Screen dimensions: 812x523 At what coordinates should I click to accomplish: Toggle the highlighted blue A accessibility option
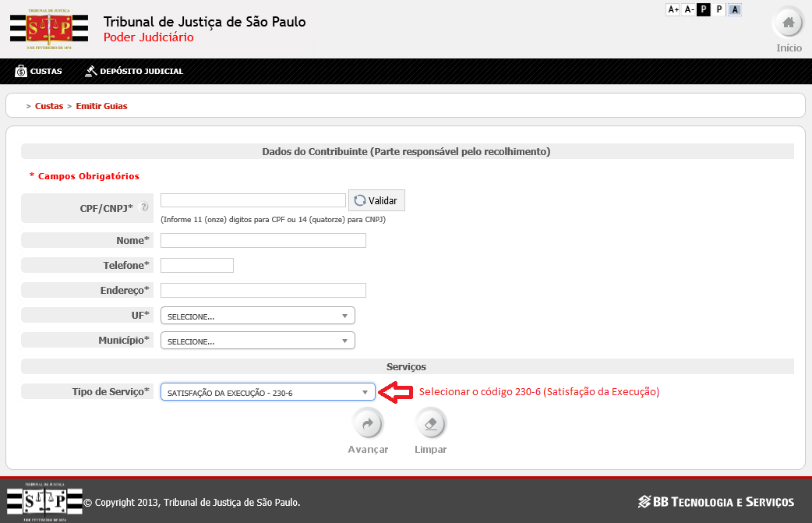click(735, 9)
